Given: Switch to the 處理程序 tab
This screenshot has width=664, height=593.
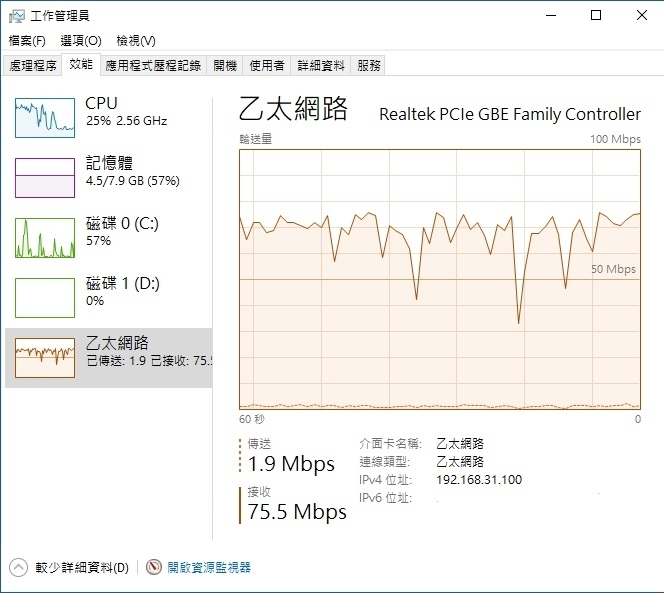Looking at the screenshot, I should click(33, 66).
